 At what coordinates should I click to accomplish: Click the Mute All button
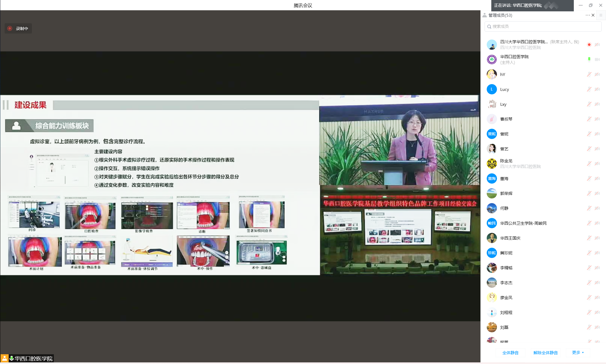point(510,353)
